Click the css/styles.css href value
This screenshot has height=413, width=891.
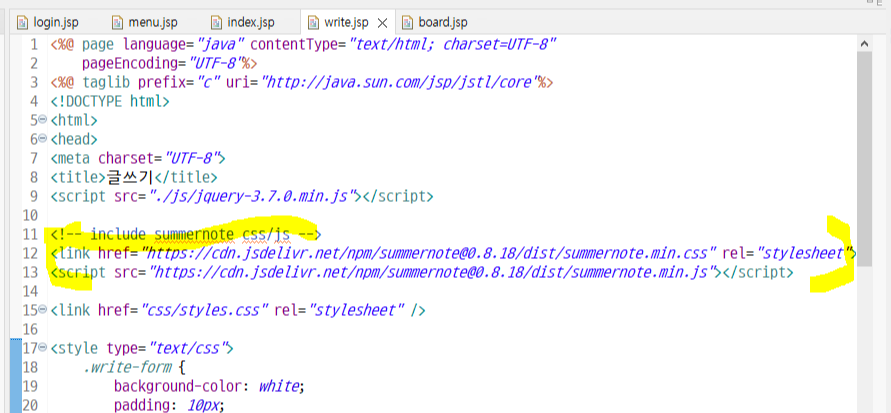205,310
